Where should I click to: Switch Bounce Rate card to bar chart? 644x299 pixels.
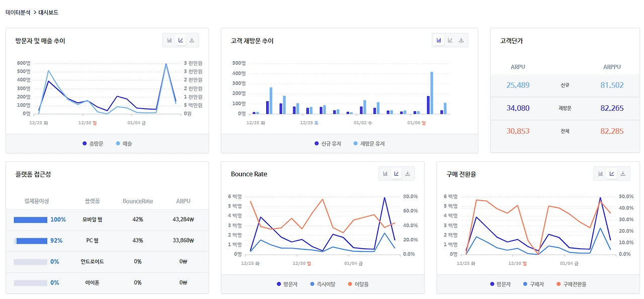[x=385, y=174]
